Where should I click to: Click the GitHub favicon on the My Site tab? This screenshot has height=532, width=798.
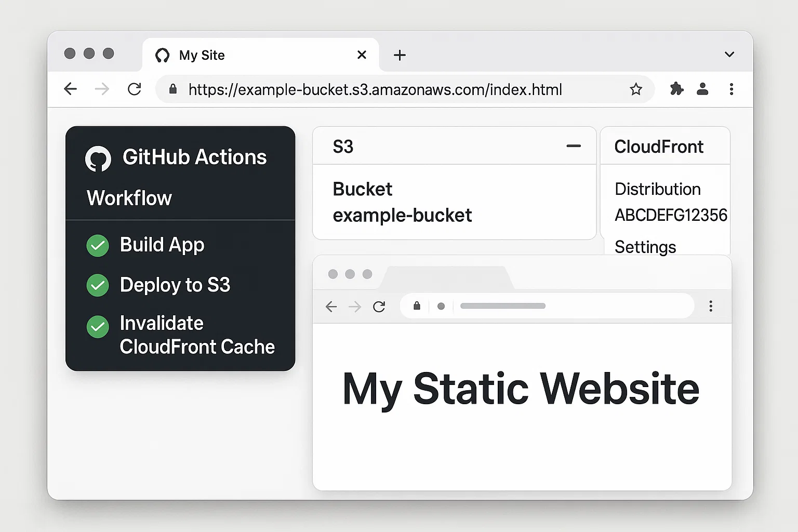coord(163,55)
